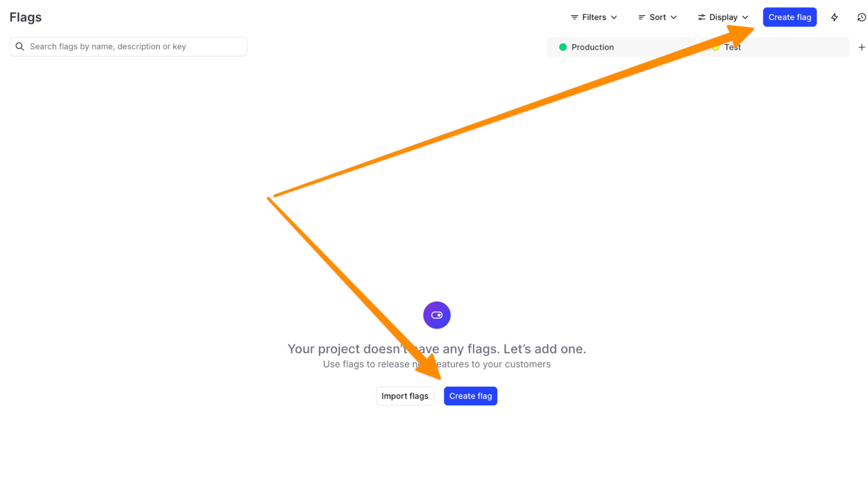Click the blue Create flag button in the header
868x495 pixels.
click(x=789, y=17)
